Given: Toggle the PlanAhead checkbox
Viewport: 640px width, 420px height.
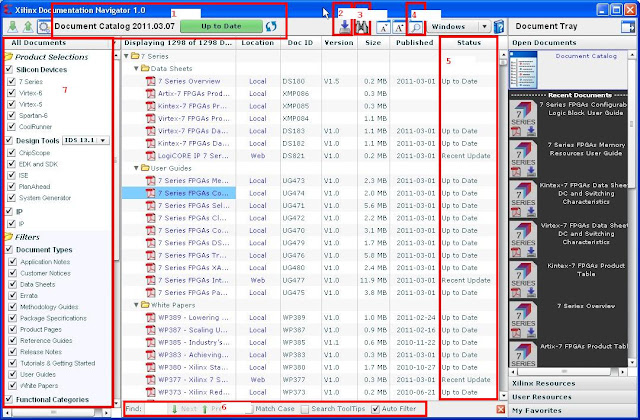Looking at the screenshot, I should pos(12,187).
